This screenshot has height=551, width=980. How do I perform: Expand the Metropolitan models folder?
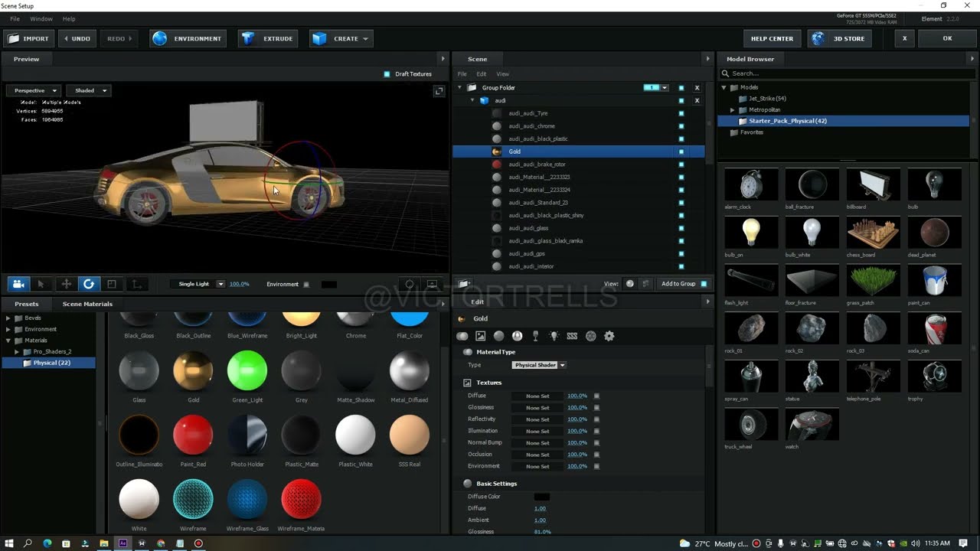click(733, 110)
